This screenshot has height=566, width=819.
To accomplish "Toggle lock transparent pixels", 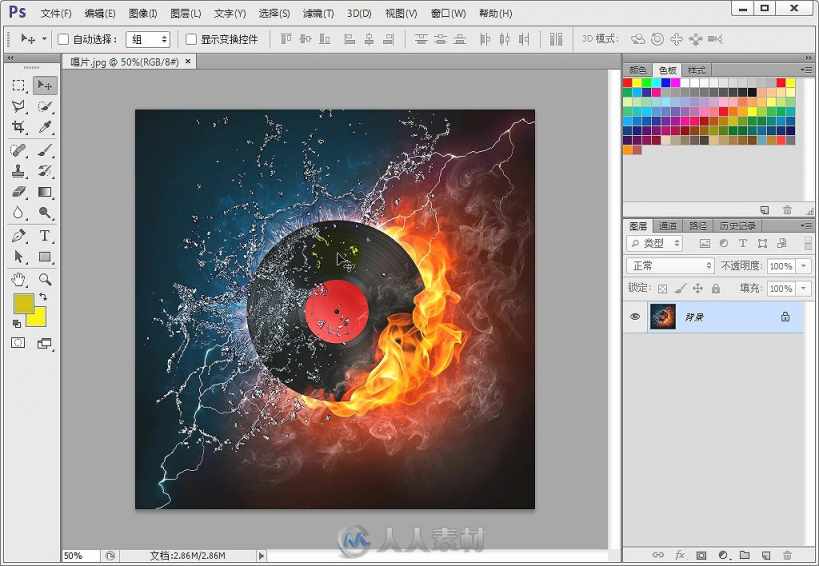I will click(662, 288).
